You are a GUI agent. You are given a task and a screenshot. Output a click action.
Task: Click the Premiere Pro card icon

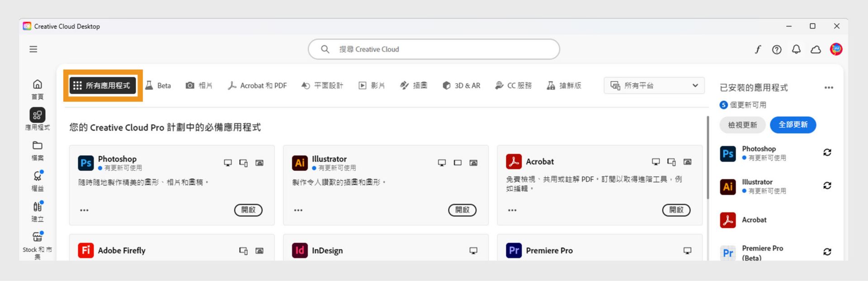click(514, 250)
